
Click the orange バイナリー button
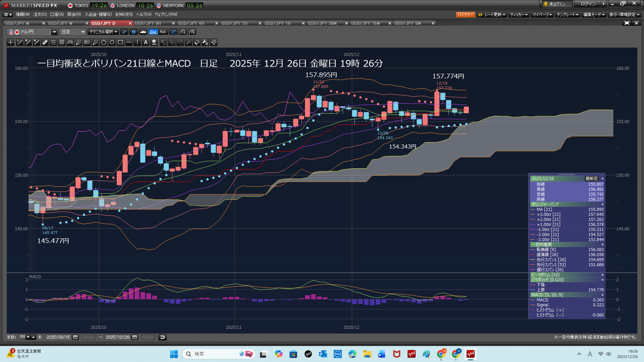tap(465, 15)
